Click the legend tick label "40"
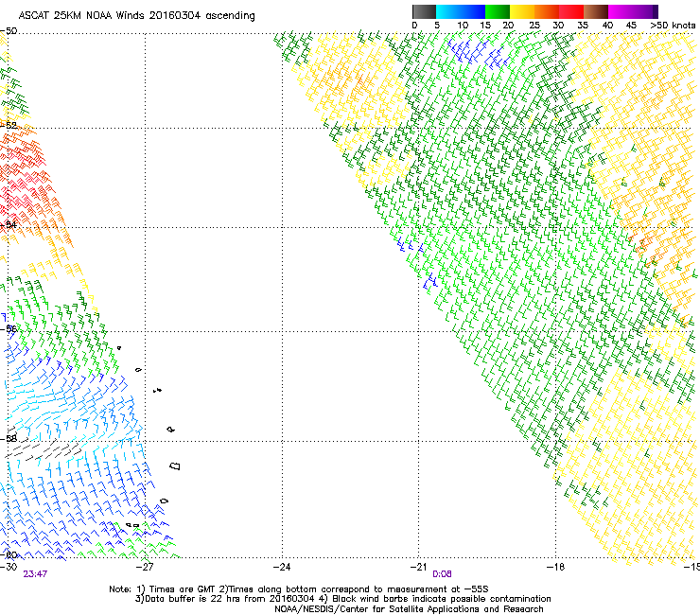The height and width of the screenshot is (615, 700). pyautogui.click(x=607, y=26)
